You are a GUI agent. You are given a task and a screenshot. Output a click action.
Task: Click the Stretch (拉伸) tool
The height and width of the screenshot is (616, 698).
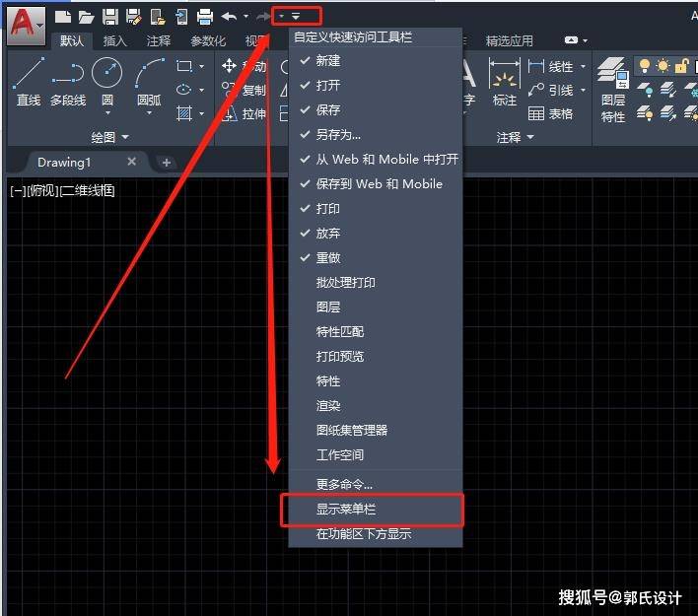(244, 114)
